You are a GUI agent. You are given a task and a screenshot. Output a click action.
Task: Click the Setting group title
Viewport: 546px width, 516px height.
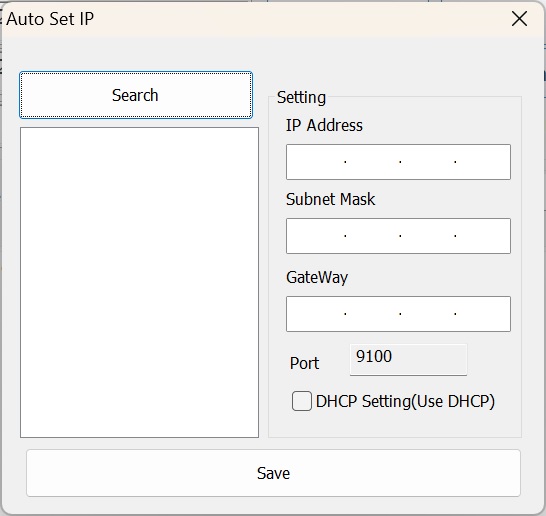[x=301, y=97]
